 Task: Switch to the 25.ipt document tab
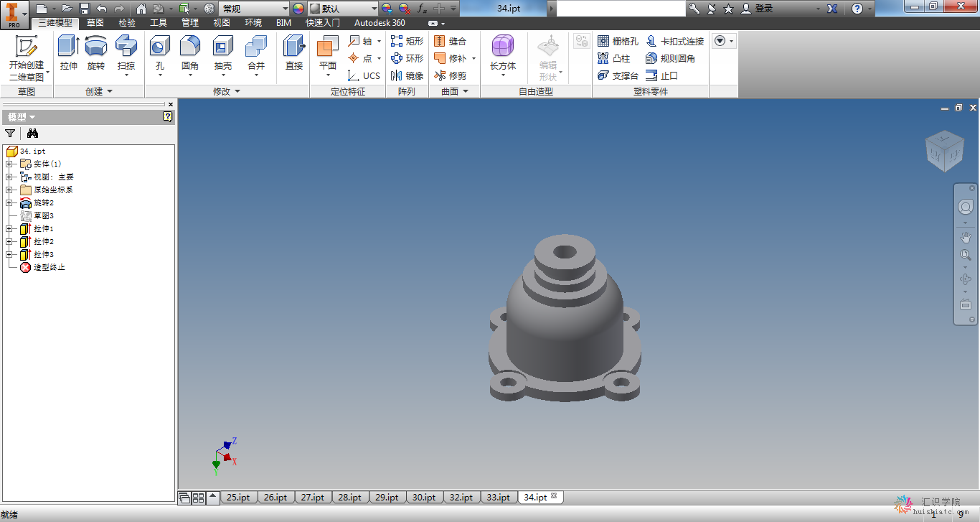pos(238,497)
